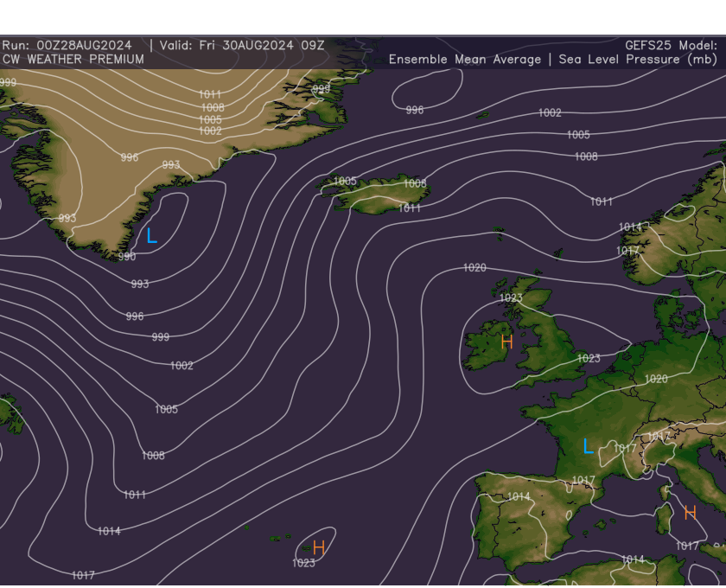Image resolution: width=726 pixels, height=588 pixels.
Task: Click the 996 label over central Greenland
Action: [x=130, y=157]
